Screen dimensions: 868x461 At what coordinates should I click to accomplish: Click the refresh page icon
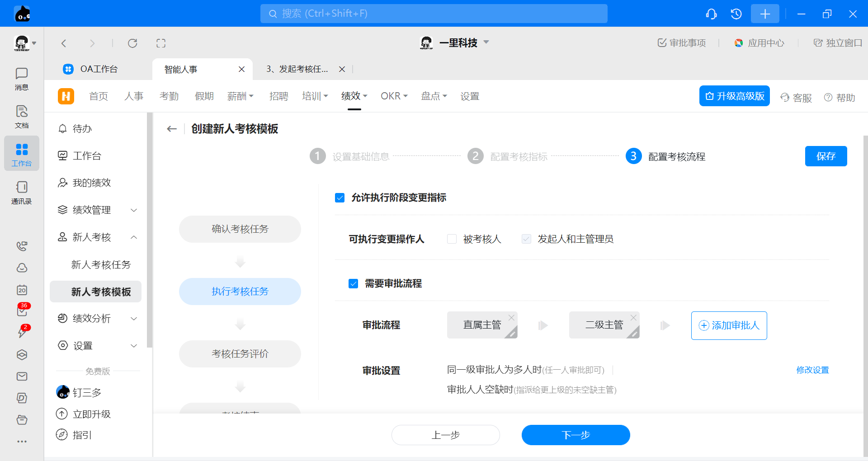132,43
